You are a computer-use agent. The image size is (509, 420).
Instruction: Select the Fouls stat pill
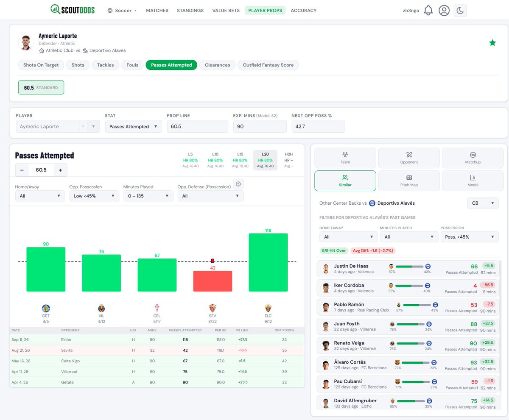tap(132, 65)
